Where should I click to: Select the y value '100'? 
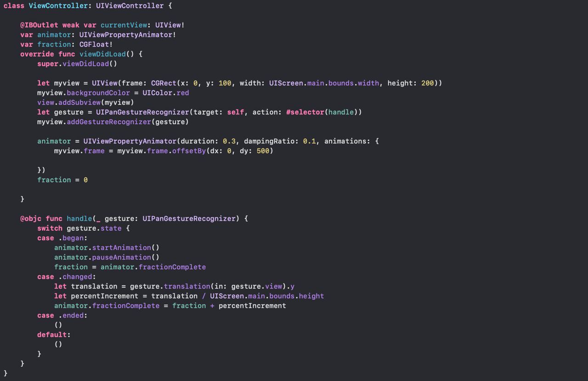tap(225, 83)
